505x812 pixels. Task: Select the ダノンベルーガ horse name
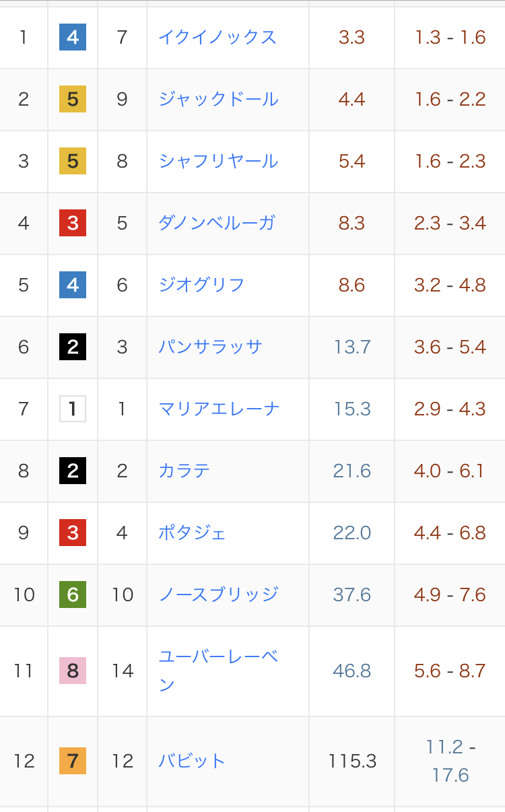point(217,223)
